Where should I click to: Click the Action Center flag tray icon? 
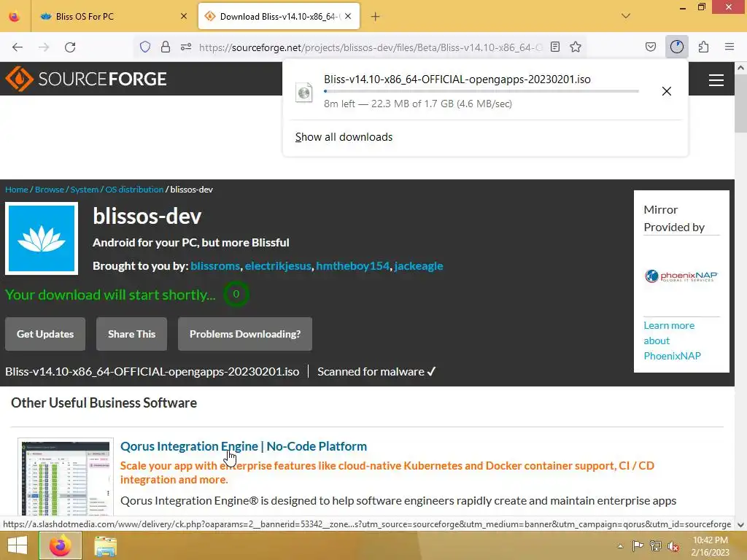[x=638, y=545]
